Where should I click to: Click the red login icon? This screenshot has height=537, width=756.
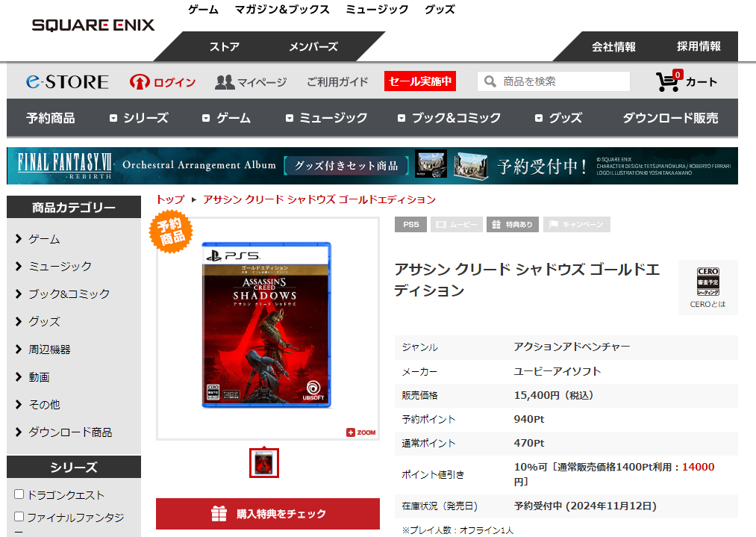(x=140, y=81)
